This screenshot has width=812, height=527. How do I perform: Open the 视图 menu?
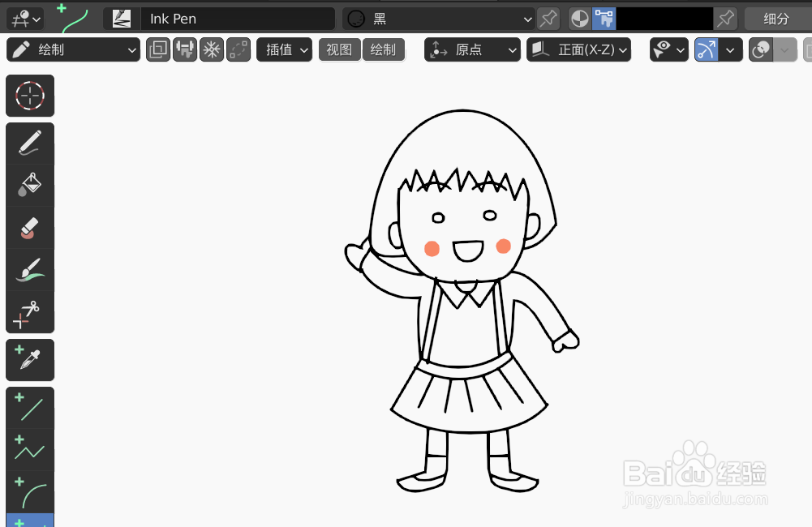(x=340, y=49)
